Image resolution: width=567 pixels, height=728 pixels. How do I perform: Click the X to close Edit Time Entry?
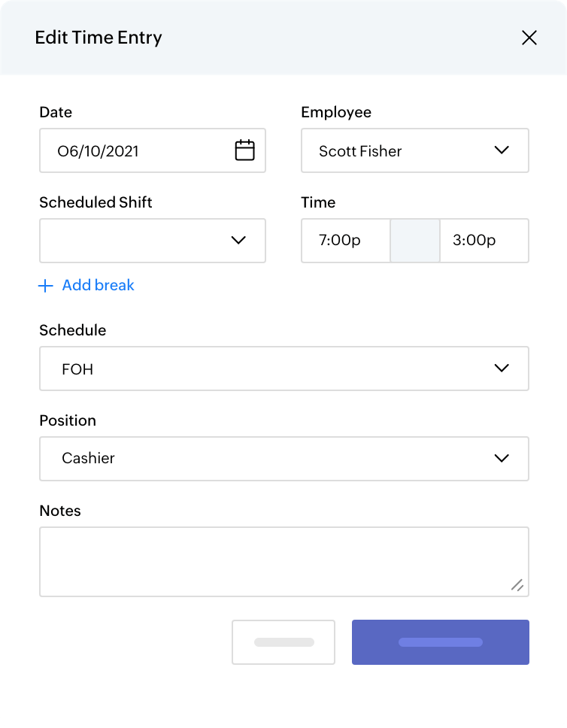(529, 38)
